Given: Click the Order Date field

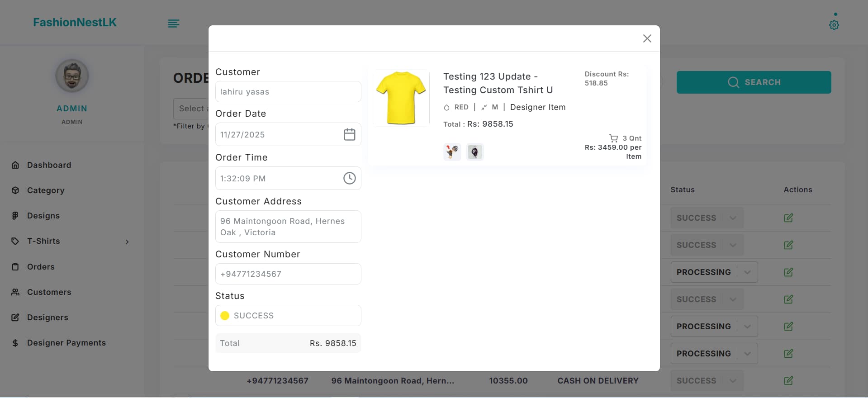Looking at the screenshot, I should pyautogui.click(x=288, y=134).
